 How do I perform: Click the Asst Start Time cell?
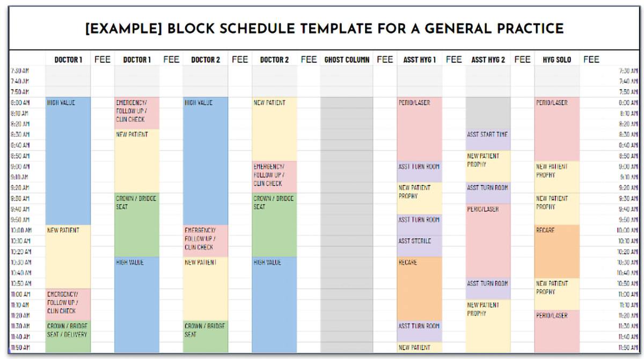488,135
